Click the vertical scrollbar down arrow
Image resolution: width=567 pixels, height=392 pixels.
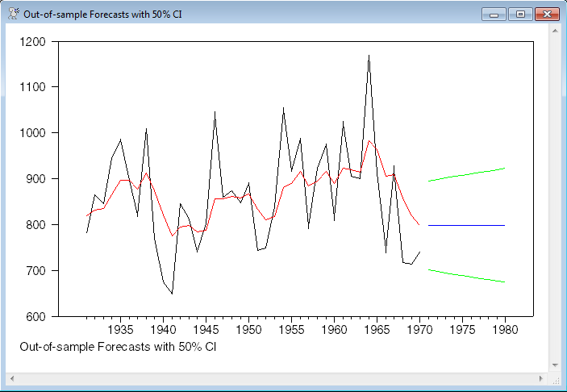554,364
